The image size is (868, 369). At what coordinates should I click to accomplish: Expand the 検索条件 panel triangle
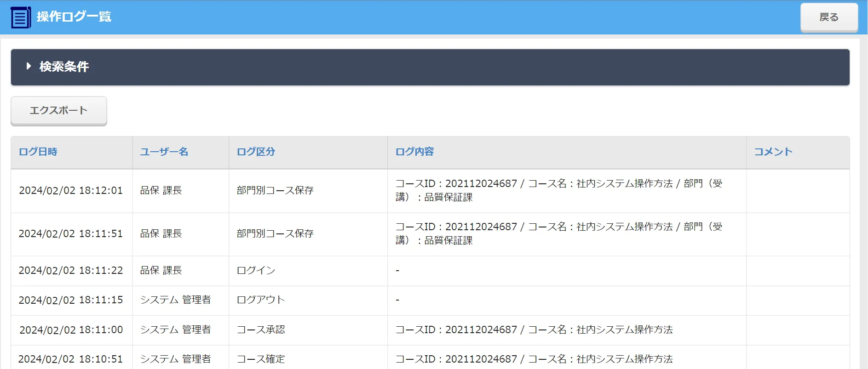click(29, 66)
